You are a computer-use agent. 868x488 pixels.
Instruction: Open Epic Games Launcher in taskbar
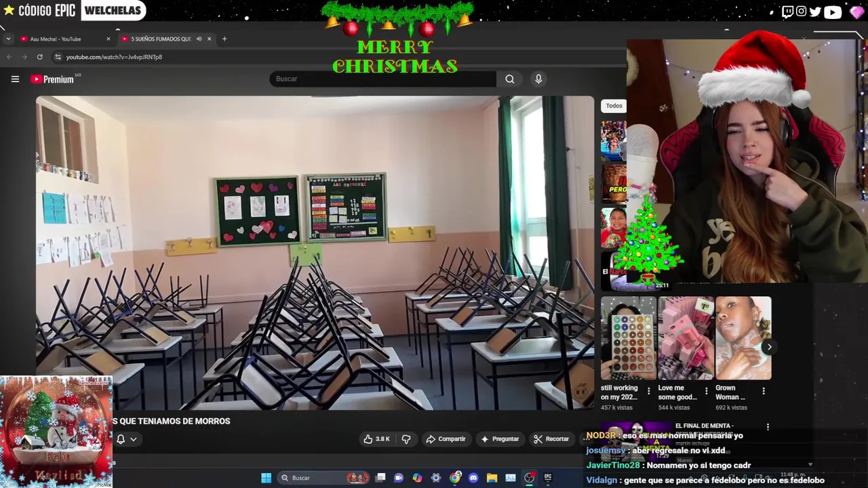(548, 478)
